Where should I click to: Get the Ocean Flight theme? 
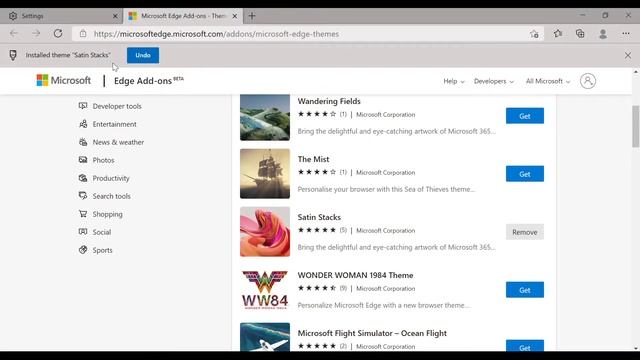coord(524,346)
